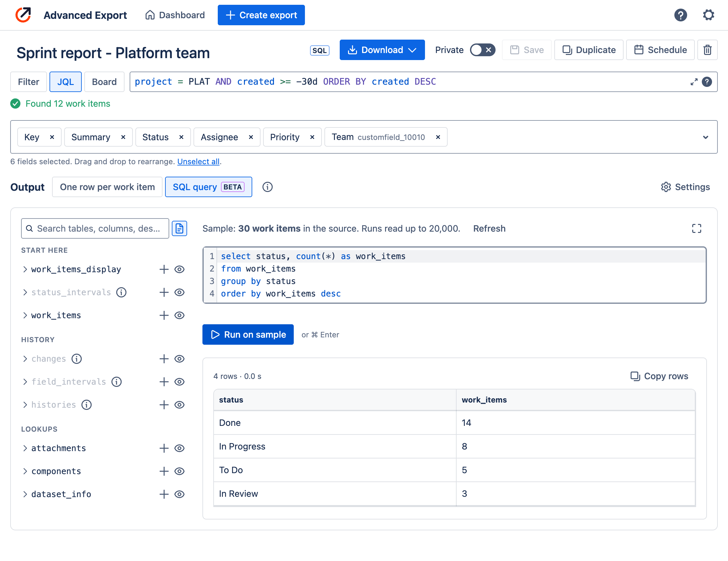Expand the work_items tree node

coord(25,316)
